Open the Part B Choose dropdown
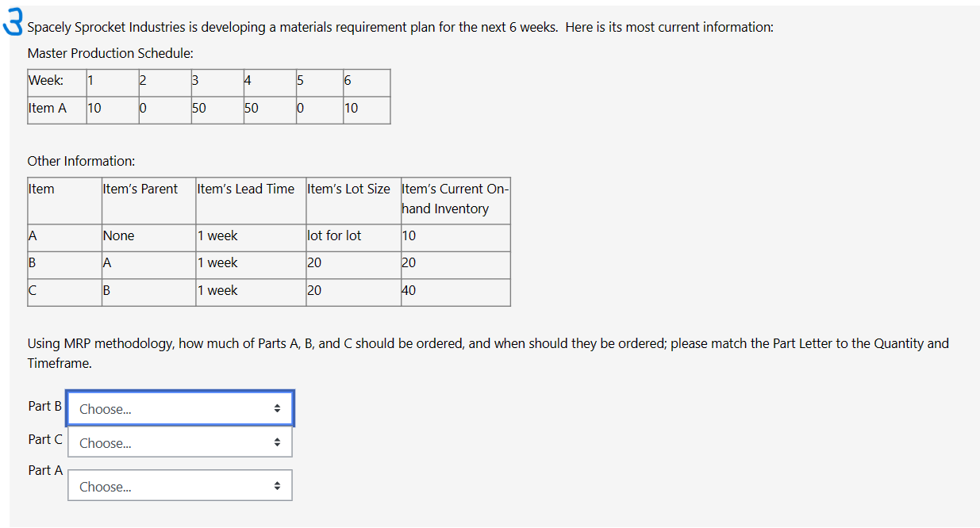Image resolution: width=980 pixels, height=528 pixels. 179,407
